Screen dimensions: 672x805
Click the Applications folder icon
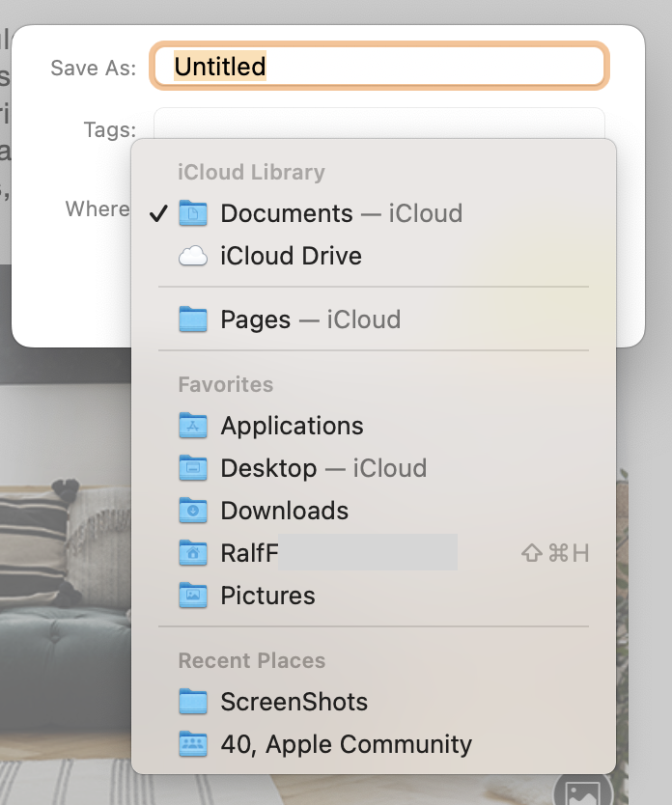coord(193,426)
